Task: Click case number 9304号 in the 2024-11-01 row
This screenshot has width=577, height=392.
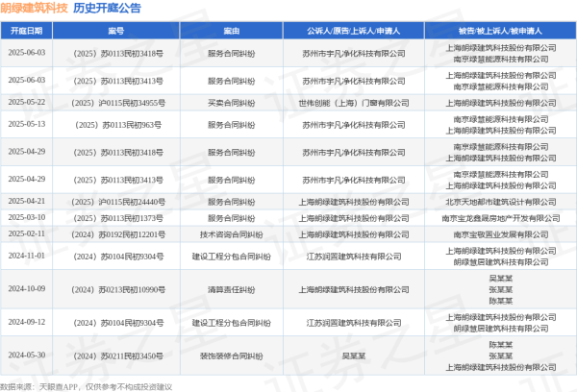Action: (117, 257)
